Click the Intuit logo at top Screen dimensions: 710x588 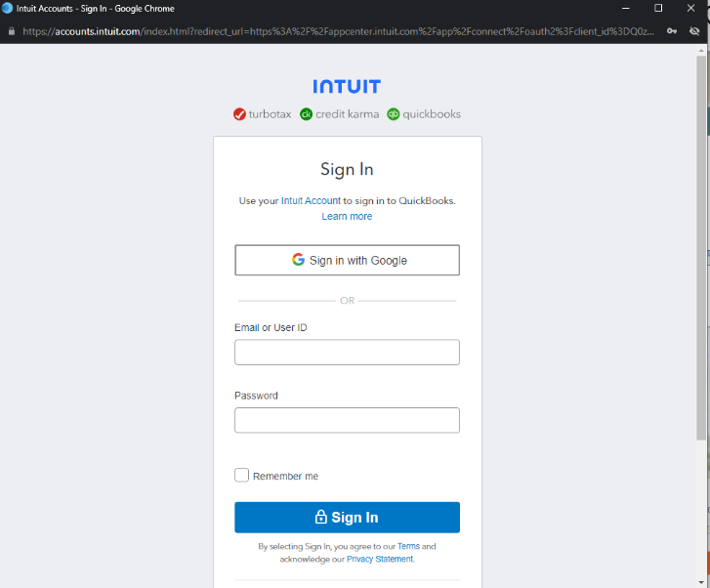click(347, 87)
